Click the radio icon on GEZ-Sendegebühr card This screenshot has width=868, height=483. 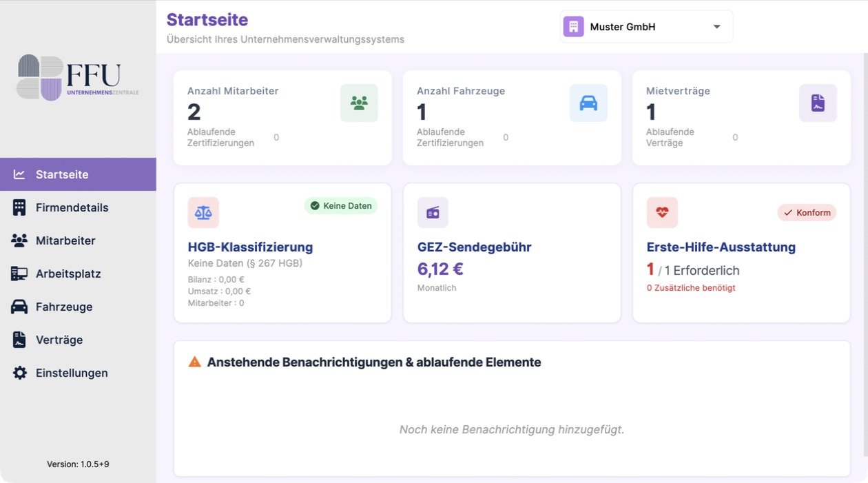pyautogui.click(x=433, y=212)
